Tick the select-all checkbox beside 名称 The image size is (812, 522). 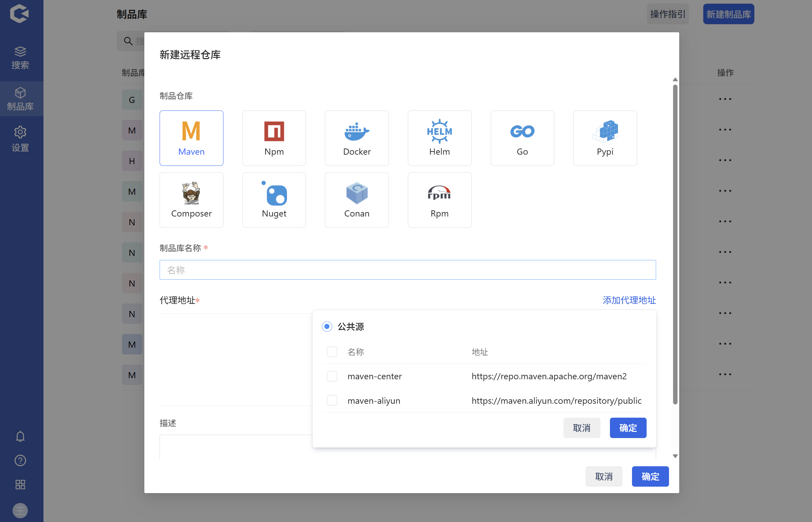point(332,352)
